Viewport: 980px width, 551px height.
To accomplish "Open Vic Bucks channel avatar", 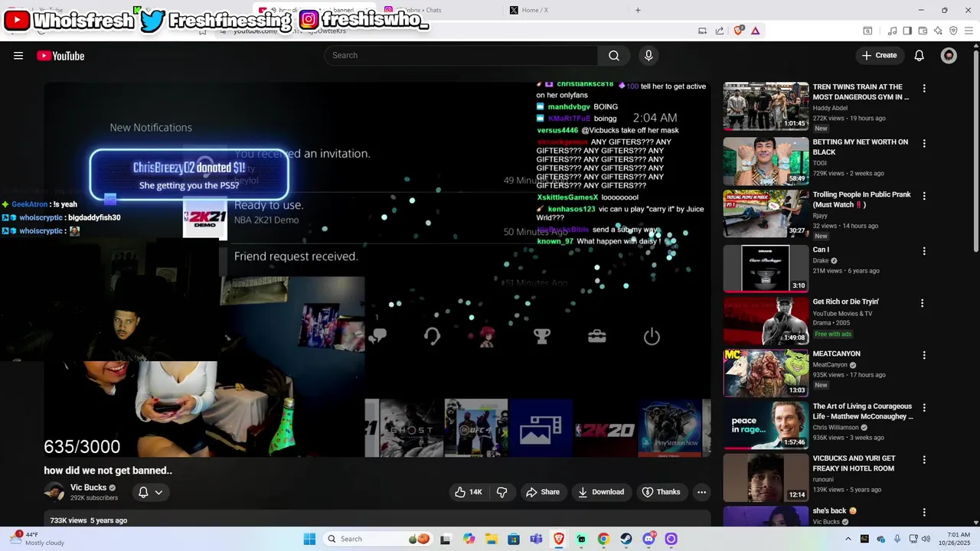I will (x=54, y=491).
